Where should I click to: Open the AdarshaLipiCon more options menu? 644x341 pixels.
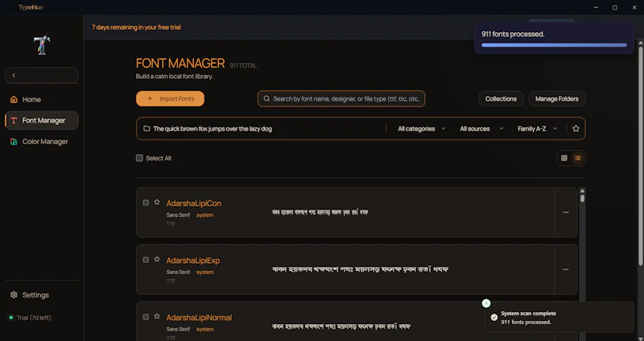566,212
